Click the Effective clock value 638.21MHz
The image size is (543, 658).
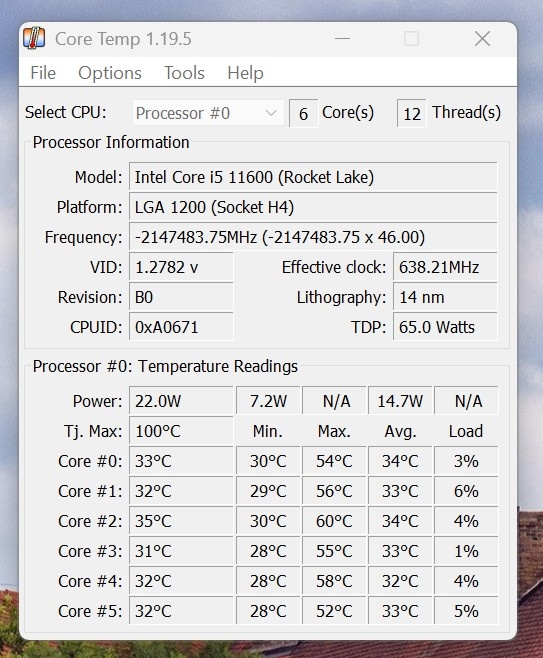pos(445,267)
